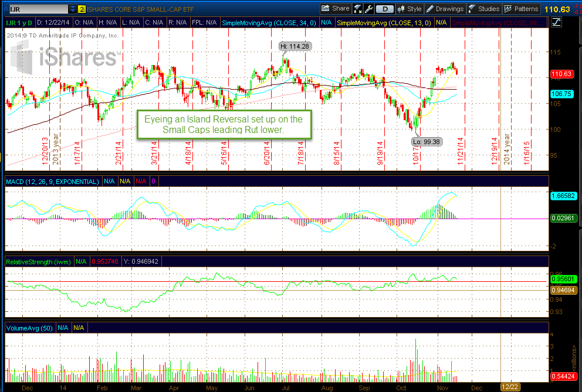Open chart settings wrench icon
This screenshot has height=392, width=582.
[368, 9]
